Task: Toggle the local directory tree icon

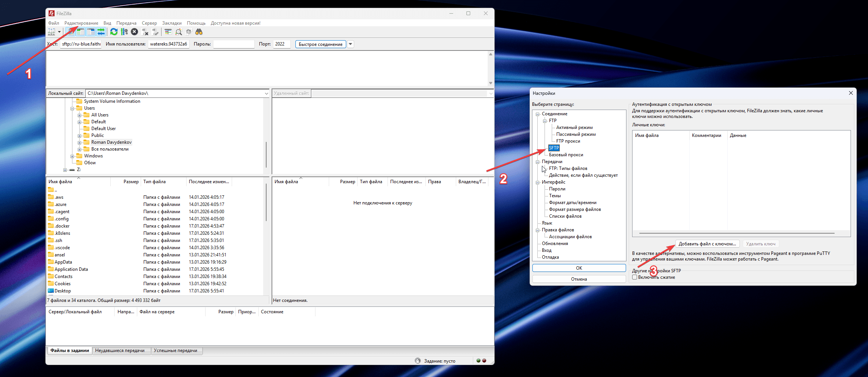Action: [x=81, y=32]
